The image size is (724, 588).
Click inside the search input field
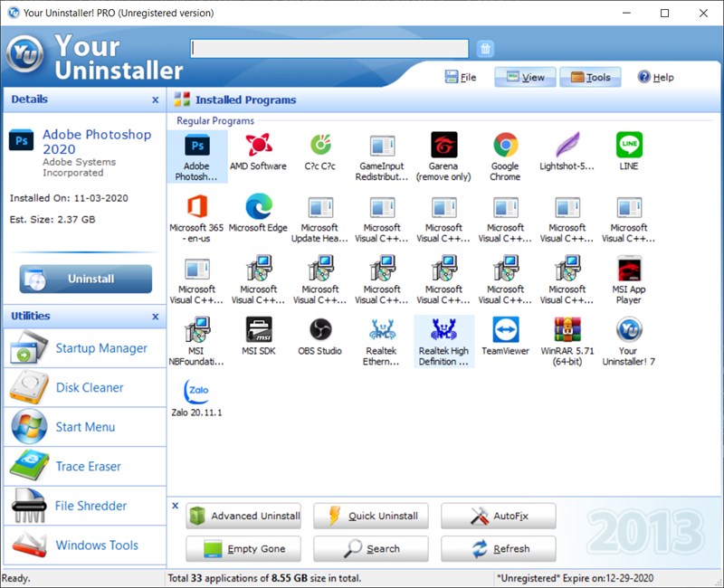[x=328, y=47]
